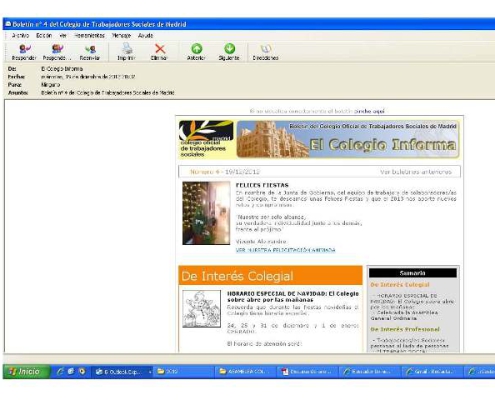Click the Colegio Oficial de Trabajadores Sociales logo
Viewport: 495px width, 400px height.
[206, 139]
